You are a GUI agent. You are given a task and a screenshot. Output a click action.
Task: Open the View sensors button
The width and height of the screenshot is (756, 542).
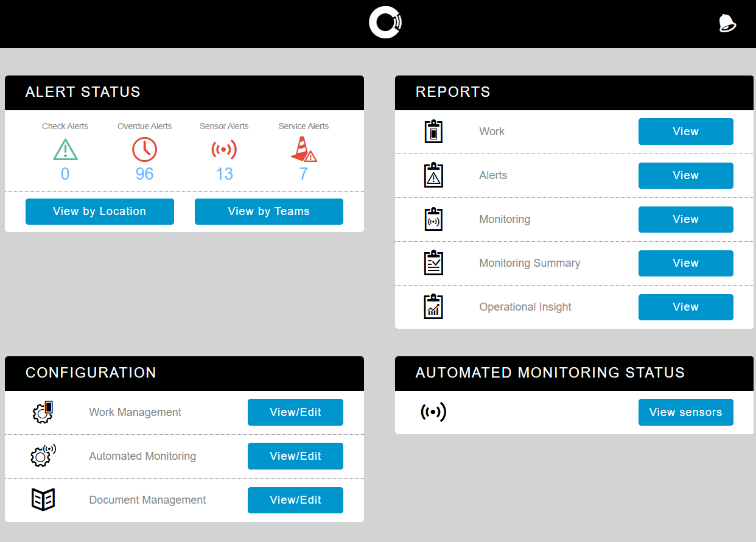[x=685, y=412]
